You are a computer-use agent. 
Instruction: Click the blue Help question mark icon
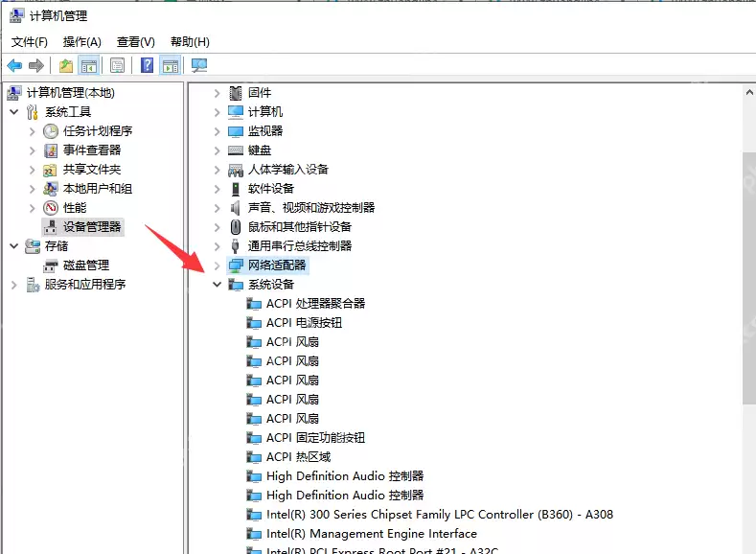point(147,65)
